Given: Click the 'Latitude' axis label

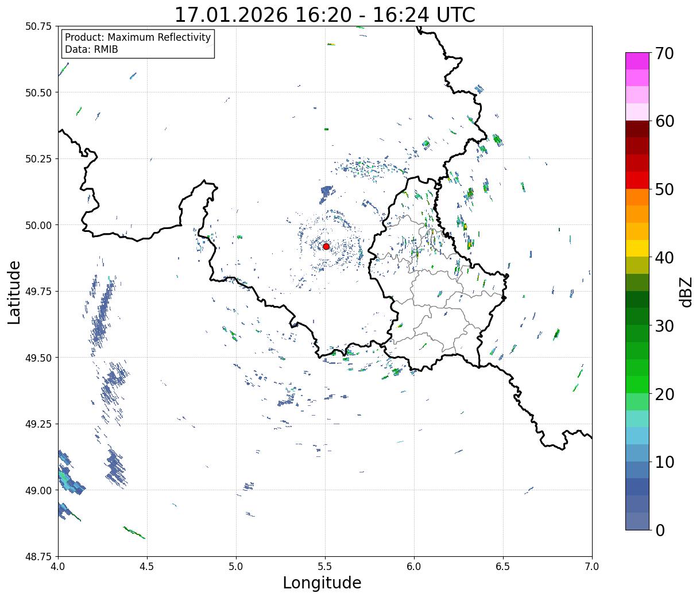Looking at the screenshot, I should coord(14,292).
